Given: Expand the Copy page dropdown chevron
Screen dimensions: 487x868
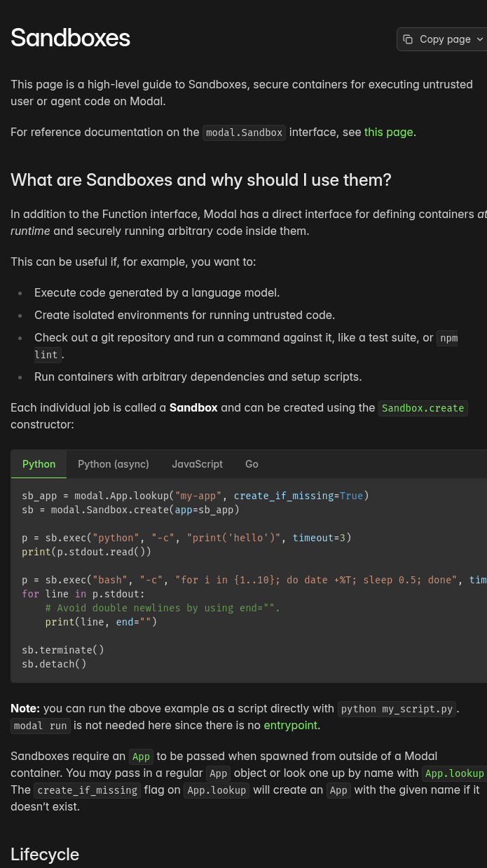Looking at the screenshot, I should pyautogui.click(x=480, y=39).
